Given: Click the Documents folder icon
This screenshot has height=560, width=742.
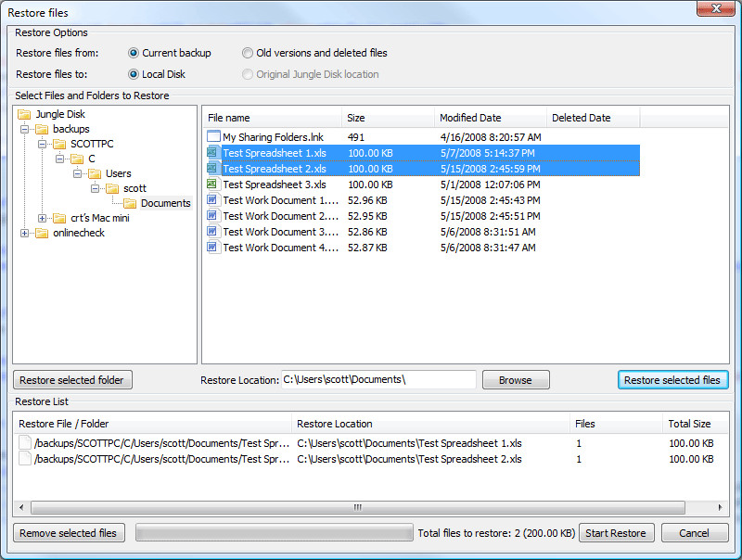Looking at the screenshot, I should tap(130, 203).
